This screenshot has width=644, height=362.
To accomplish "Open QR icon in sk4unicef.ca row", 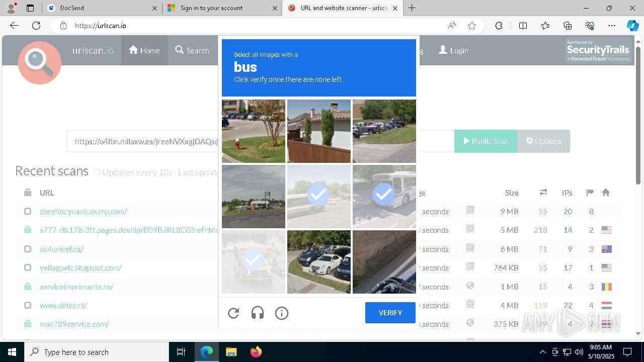I will (x=470, y=248).
